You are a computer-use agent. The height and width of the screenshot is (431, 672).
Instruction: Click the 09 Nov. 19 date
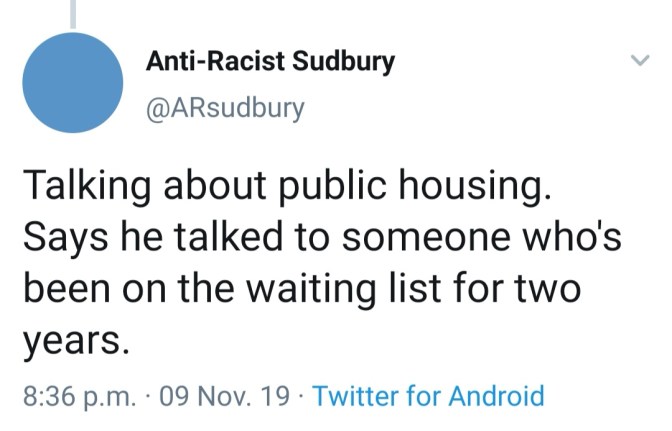[x=225, y=396]
